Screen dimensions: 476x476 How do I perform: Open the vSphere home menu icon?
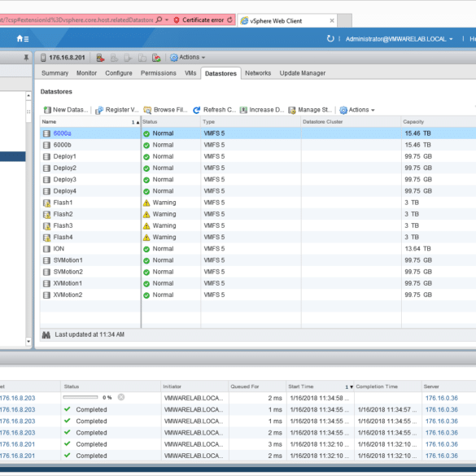pos(23,38)
